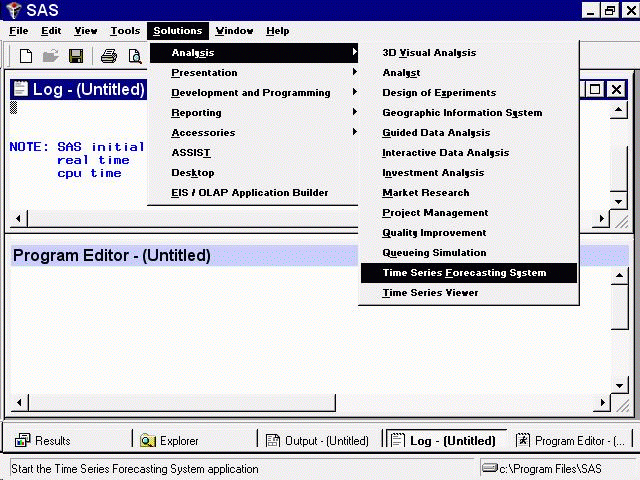The image size is (640, 480).
Task: Choose Market Research from Analysis submenu
Action: [425, 193]
